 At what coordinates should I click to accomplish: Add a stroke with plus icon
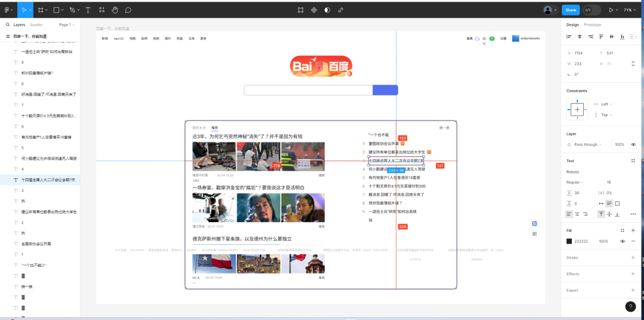(x=633, y=257)
